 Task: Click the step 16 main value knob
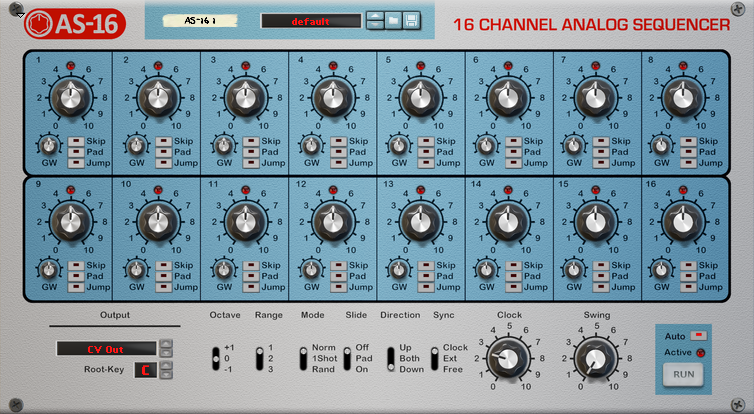click(683, 222)
